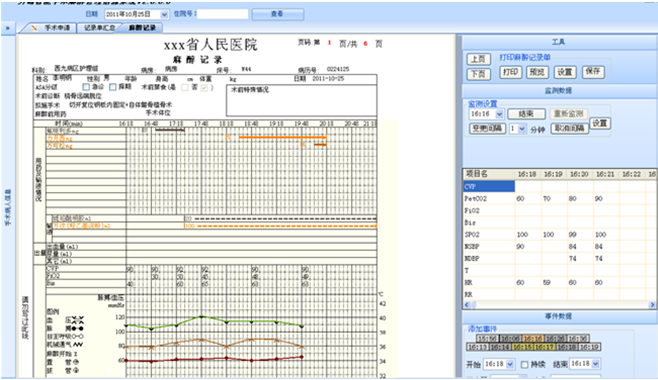658x380 pixels.
Task: Select the orange 16:16 event time marker
Action: [533, 338]
